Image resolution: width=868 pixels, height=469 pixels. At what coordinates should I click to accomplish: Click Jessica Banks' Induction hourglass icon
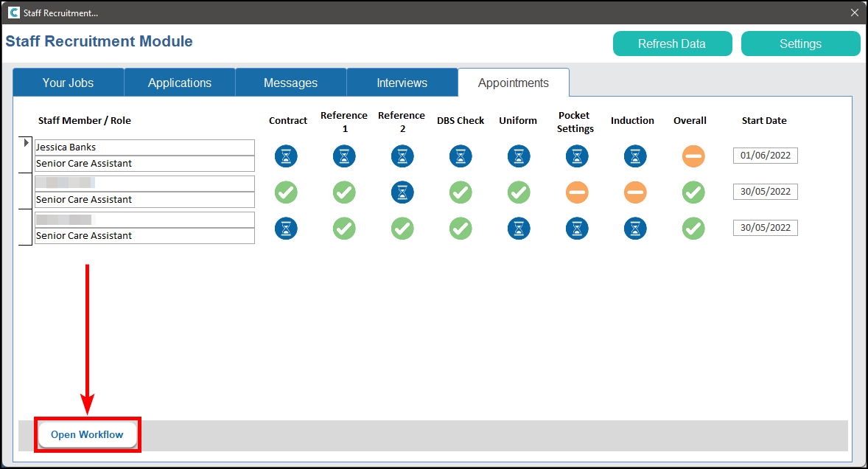pyautogui.click(x=635, y=156)
